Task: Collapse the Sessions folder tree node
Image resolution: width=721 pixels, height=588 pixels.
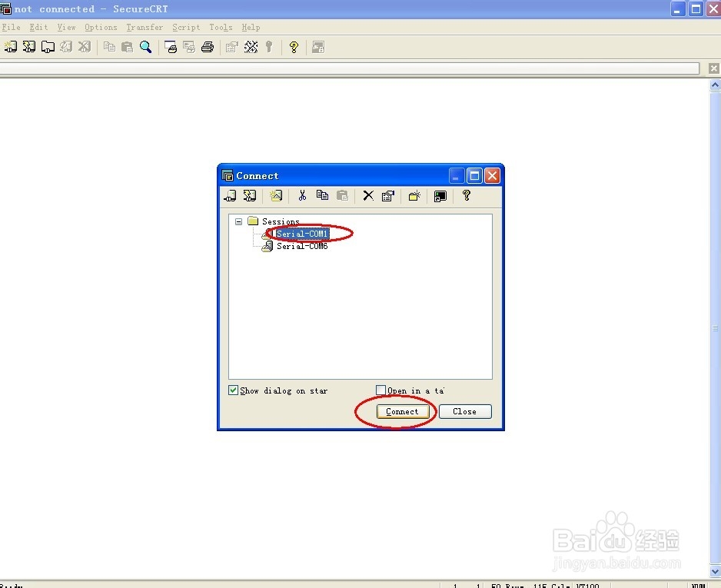Action: (238, 221)
